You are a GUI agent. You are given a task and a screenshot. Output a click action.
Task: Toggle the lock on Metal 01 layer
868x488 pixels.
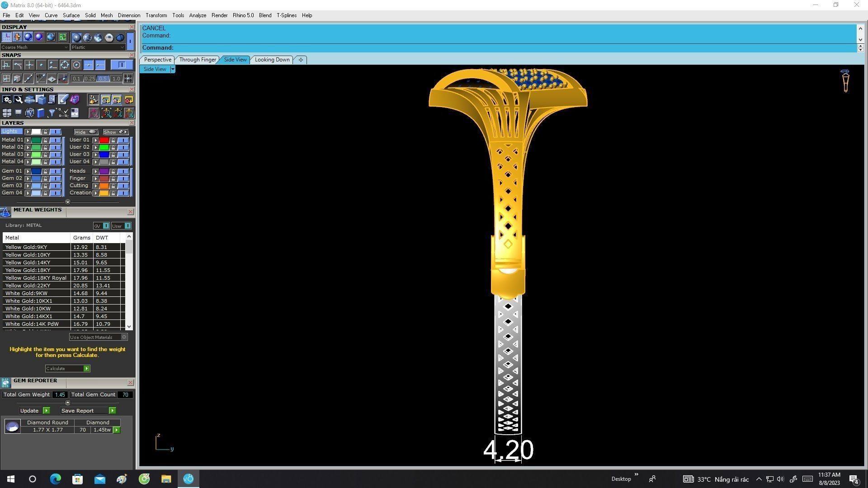point(45,140)
